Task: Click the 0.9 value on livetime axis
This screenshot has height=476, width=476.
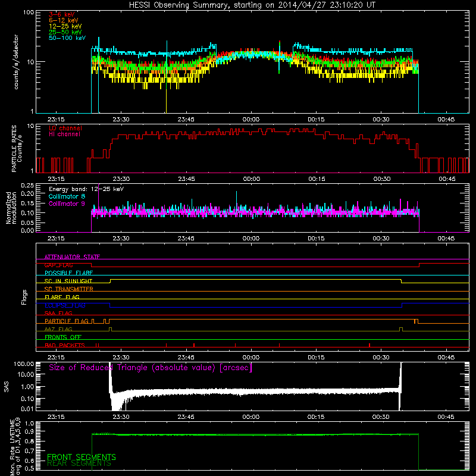Action: (x=29, y=432)
